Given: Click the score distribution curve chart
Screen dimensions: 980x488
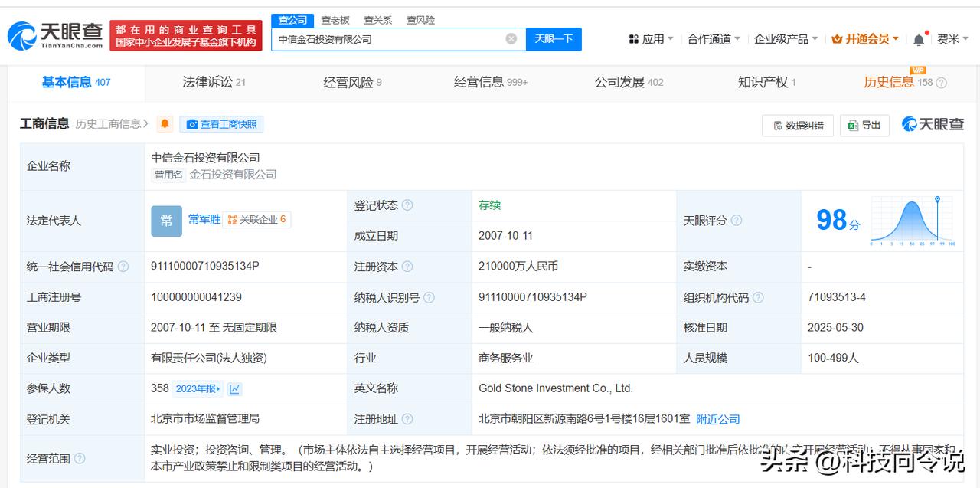Looking at the screenshot, I should coord(912,221).
